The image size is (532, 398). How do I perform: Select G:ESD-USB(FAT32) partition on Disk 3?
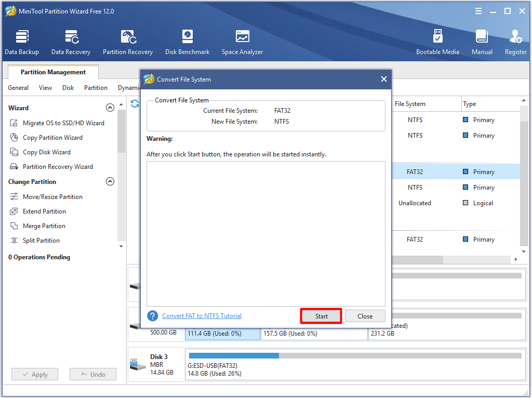click(x=355, y=365)
